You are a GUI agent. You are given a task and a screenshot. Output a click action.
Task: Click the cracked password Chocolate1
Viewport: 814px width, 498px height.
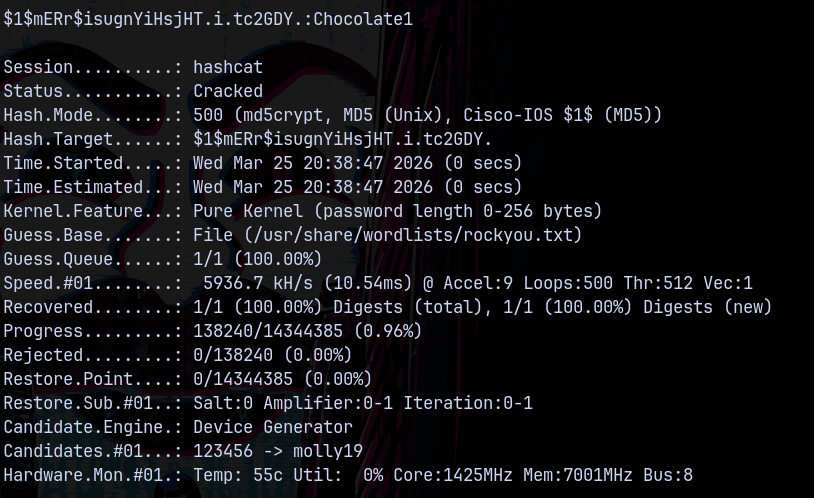tap(363, 19)
